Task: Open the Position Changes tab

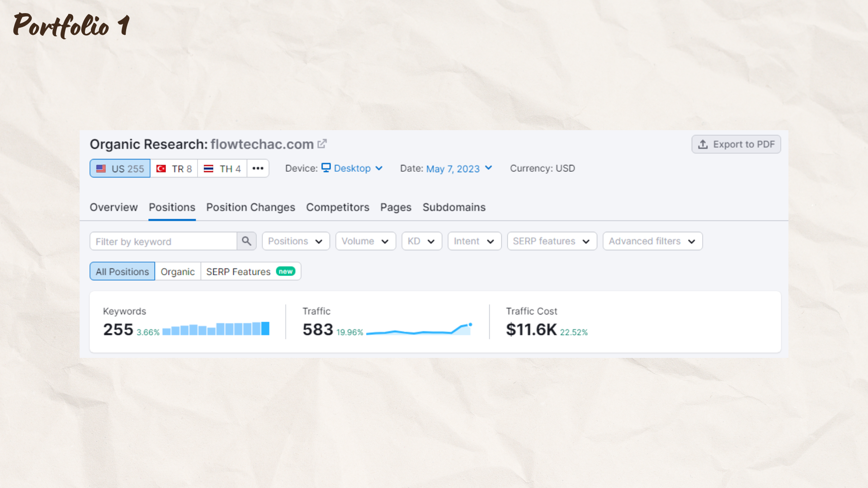Action: (x=250, y=207)
